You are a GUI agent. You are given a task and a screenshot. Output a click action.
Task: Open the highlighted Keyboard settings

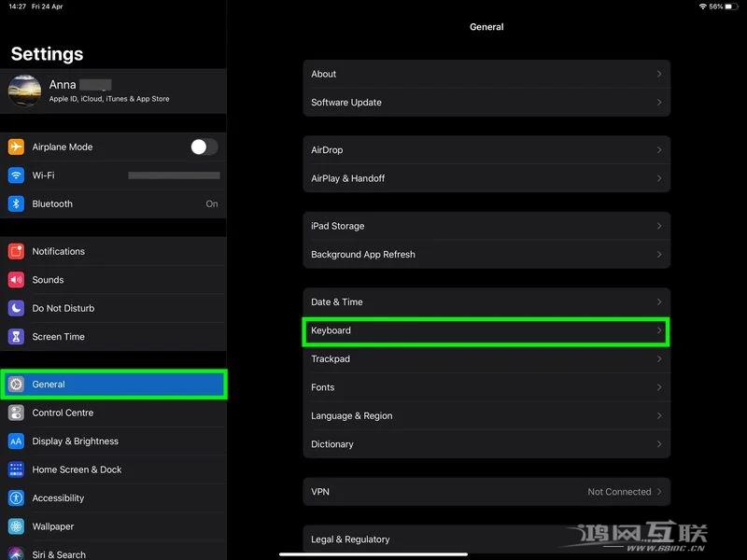coord(486,330)
